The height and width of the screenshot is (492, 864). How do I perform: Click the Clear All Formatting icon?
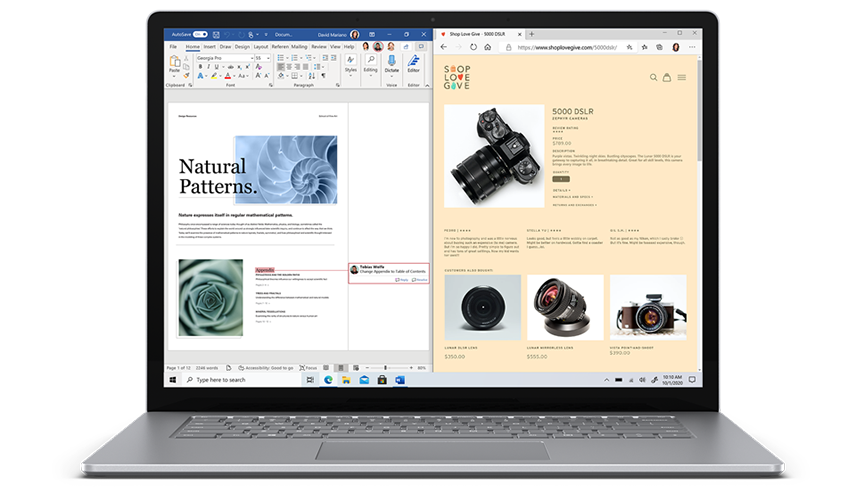(258, 67)
